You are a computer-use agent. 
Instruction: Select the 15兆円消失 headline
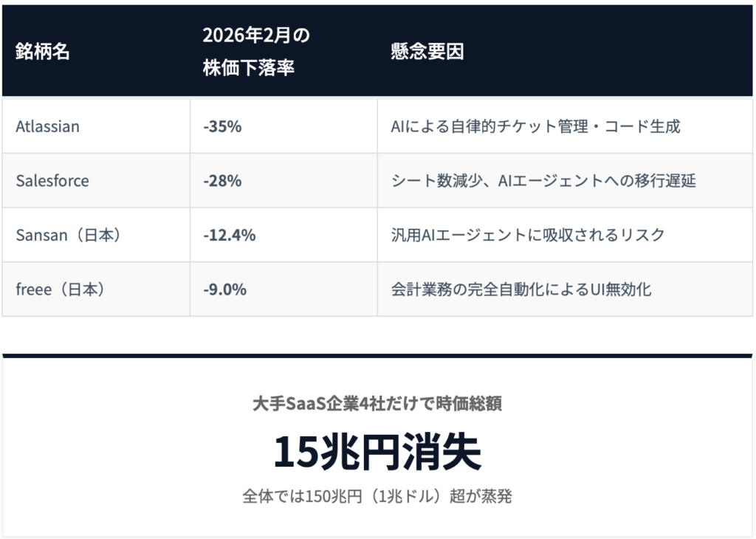377,451
